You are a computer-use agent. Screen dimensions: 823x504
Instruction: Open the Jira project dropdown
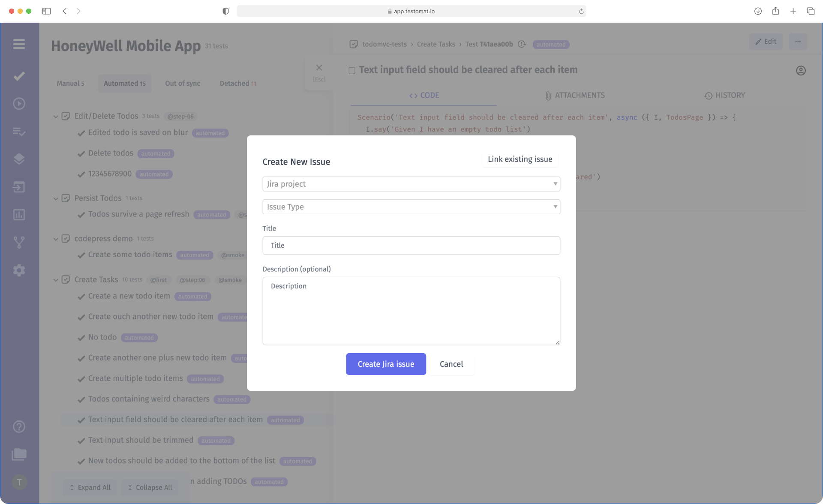pyautogui.click(x=411, y=184)
